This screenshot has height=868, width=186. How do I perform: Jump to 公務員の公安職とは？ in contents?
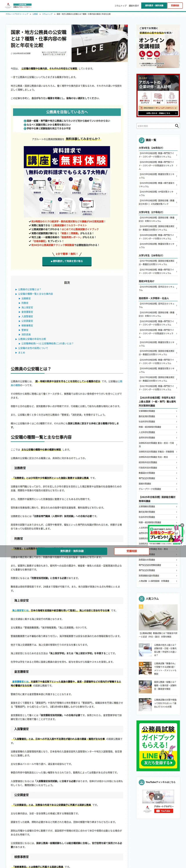click(x=29, y=289)
